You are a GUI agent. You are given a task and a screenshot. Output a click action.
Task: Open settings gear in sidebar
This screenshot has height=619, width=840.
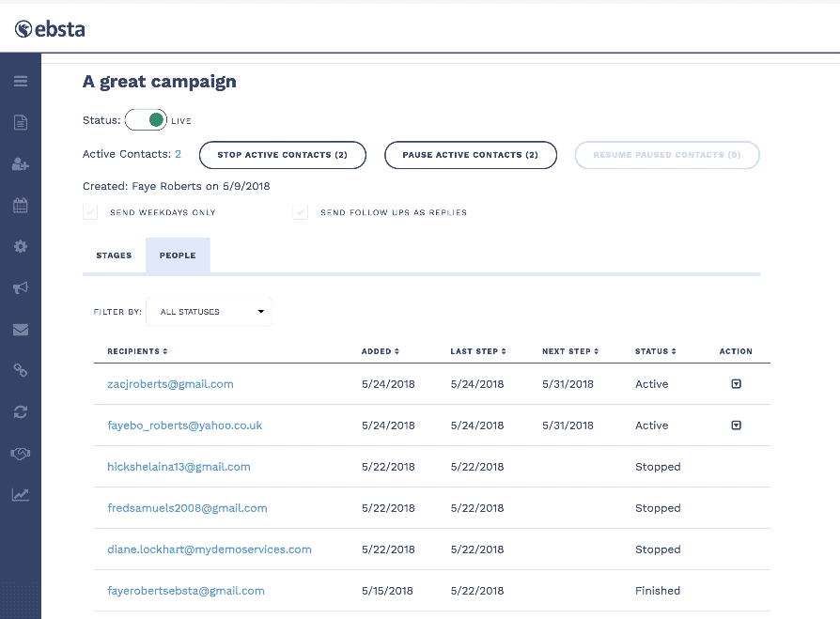[x=21, y=246]
